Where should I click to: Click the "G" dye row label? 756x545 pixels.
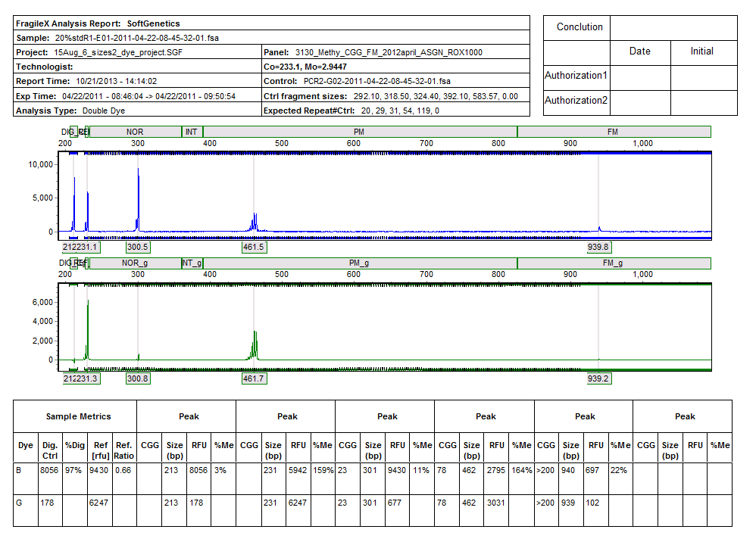[19, 503]
